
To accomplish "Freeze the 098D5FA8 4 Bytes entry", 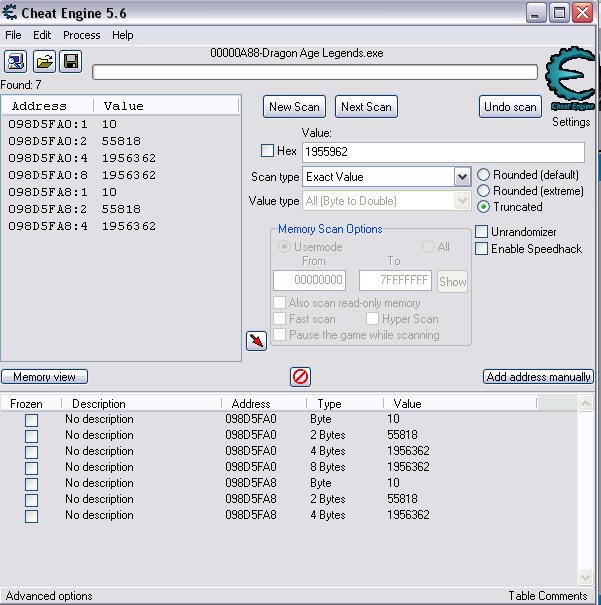I will tap(31, 516).
